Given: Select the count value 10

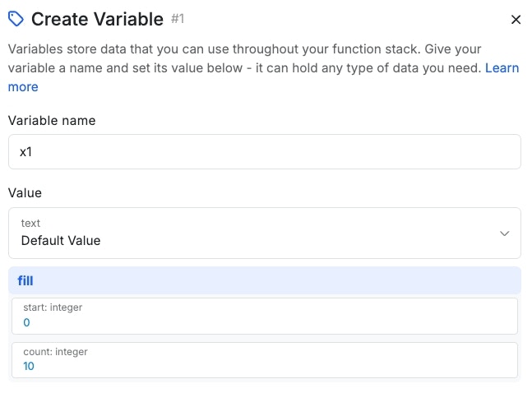Looking at the screenshot, I should click(x=29, y=367).
